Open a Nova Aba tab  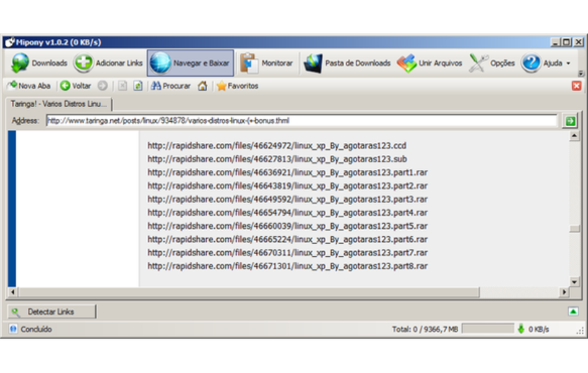pyautogui.click(x=29, y=86)
